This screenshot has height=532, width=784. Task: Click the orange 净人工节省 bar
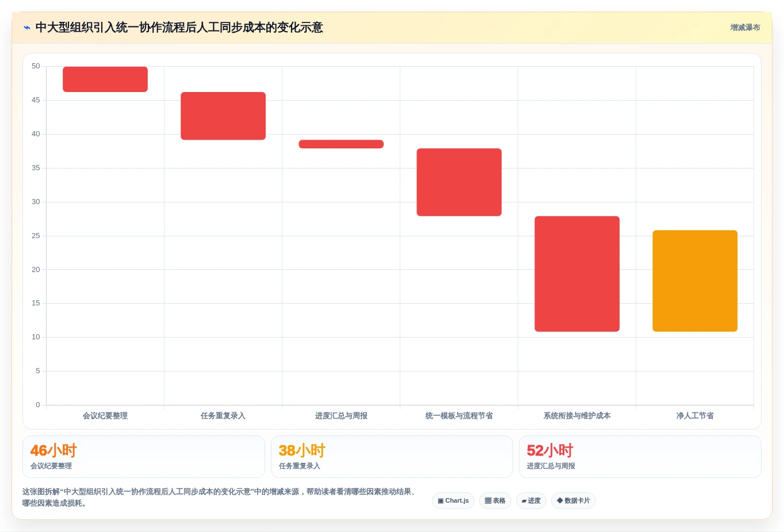(695, 281)
